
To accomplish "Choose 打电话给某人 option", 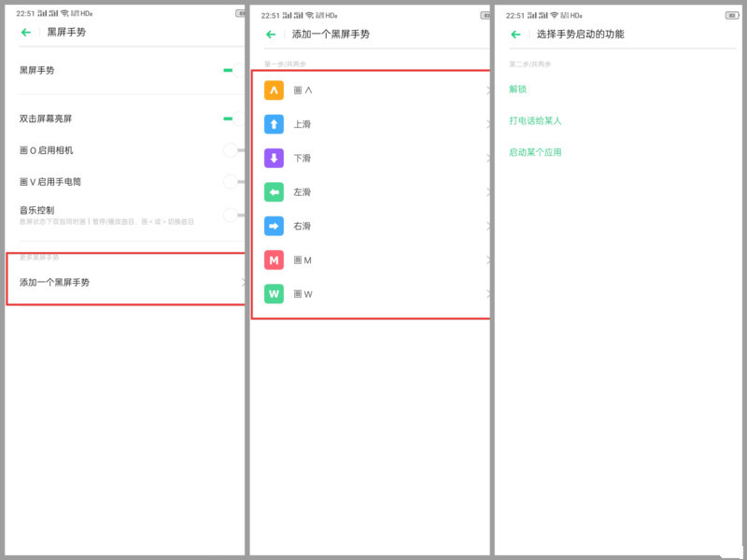I will coord(533,120).
